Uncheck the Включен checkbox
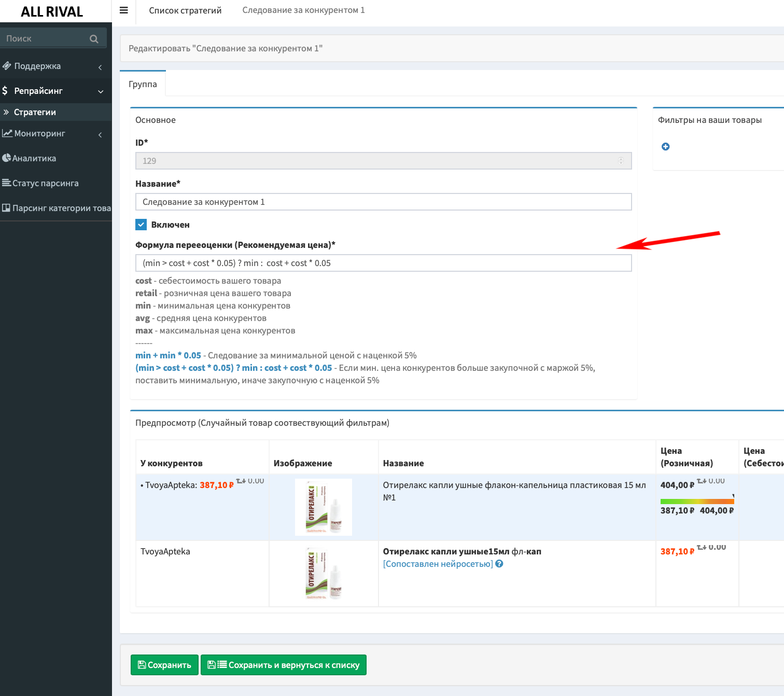Screen dimensions: 784x696 pyautogui.click(x=141, y=225)
